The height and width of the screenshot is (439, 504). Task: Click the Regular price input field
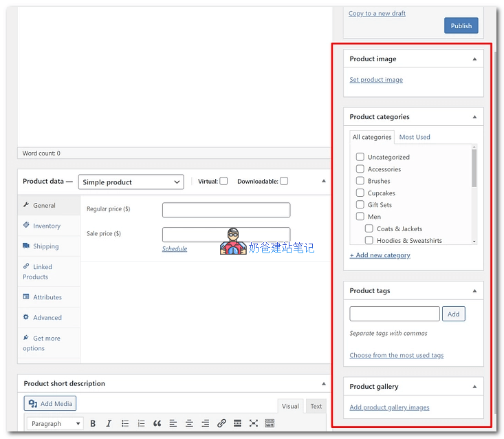pos(226,210)
